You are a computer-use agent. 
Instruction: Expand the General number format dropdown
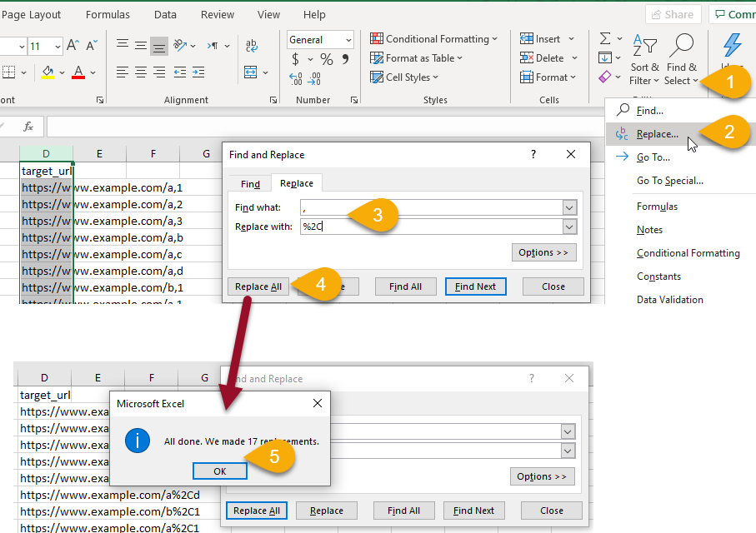(348, 40)
